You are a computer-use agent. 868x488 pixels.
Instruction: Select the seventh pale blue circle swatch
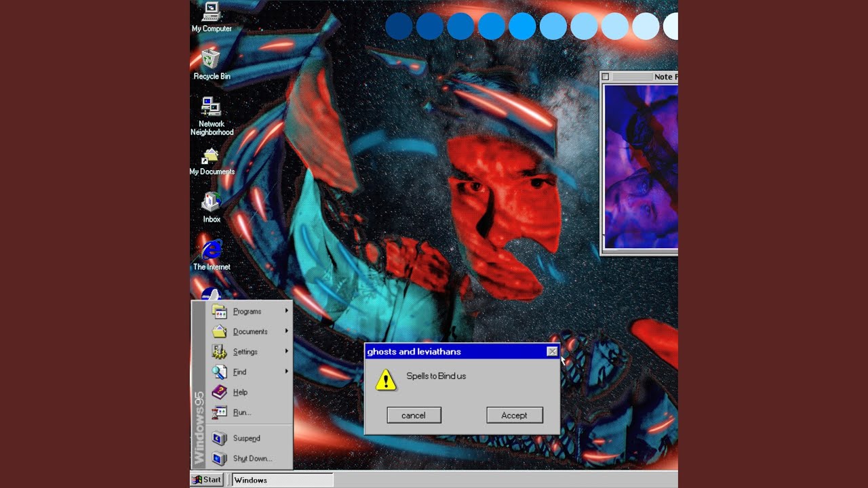pos(584,26)
